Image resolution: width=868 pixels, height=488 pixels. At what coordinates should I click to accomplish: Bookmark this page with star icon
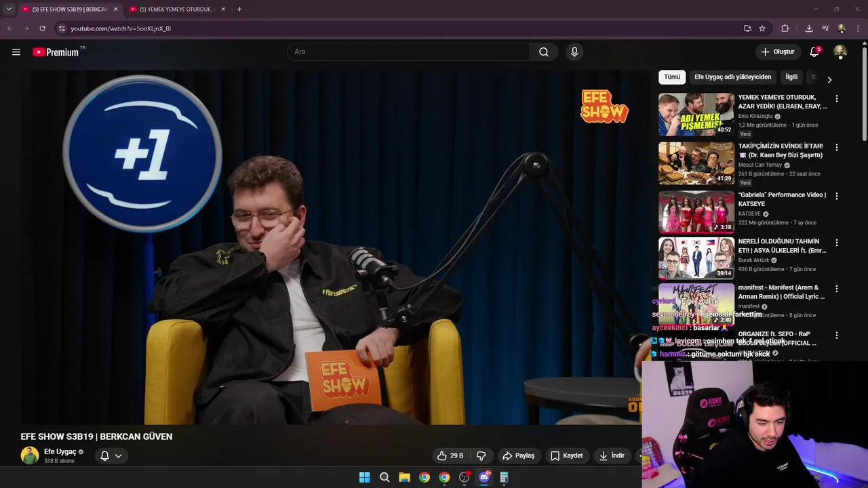762,28
